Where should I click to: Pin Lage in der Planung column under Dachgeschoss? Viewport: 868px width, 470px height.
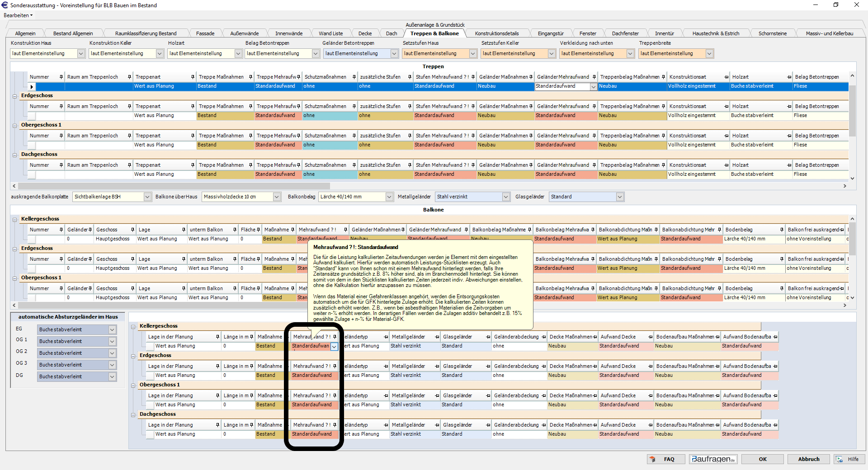click(217, 425)
